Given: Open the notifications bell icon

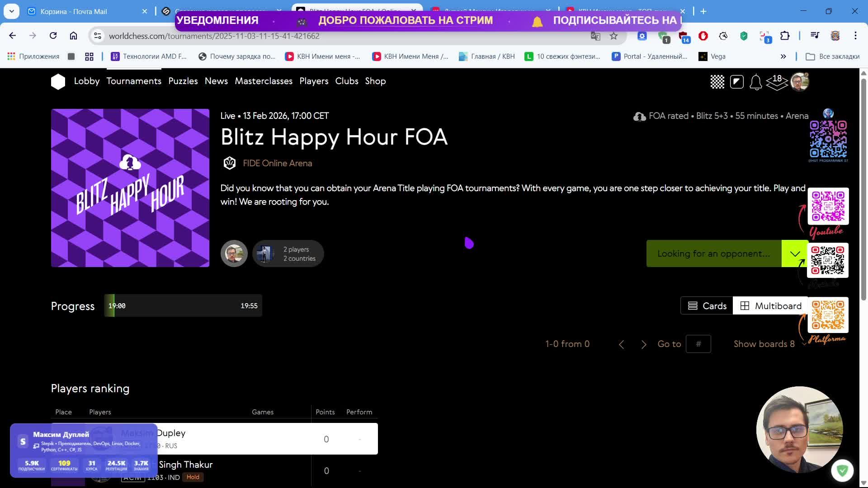Looking at the screenshot, I should [755, 82].
